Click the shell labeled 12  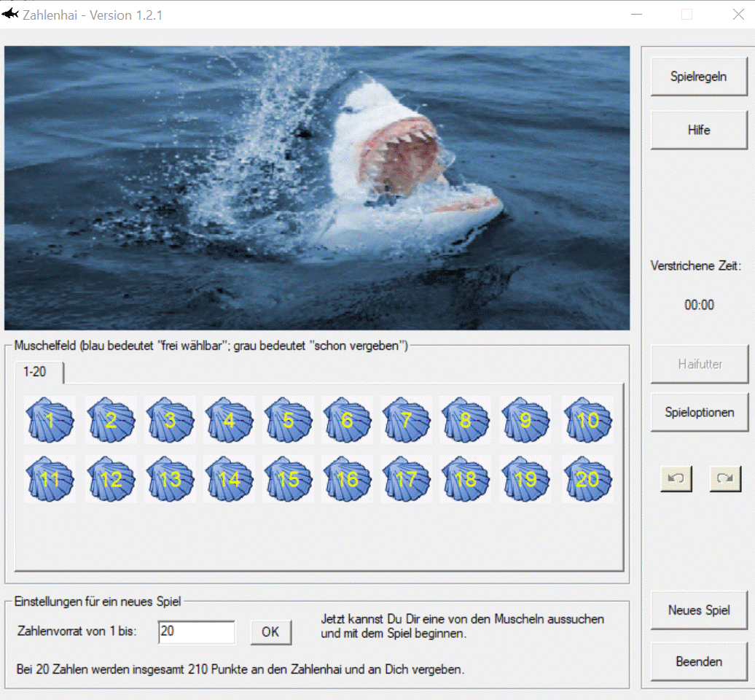pyautogui.click(x=111, y=479)
